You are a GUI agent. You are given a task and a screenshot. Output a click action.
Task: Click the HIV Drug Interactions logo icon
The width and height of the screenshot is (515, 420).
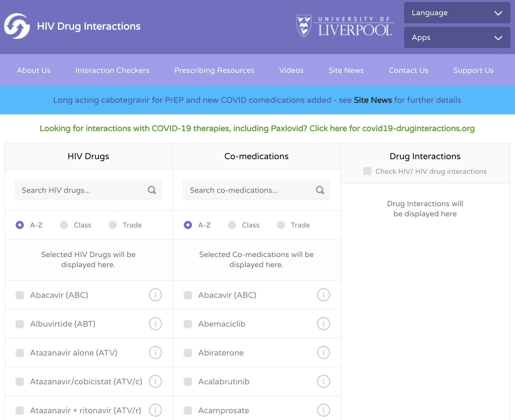click(17, 26)
